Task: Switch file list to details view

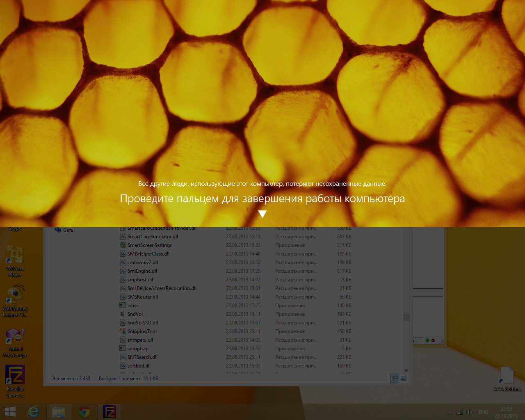Action: (x=394, y=378)
